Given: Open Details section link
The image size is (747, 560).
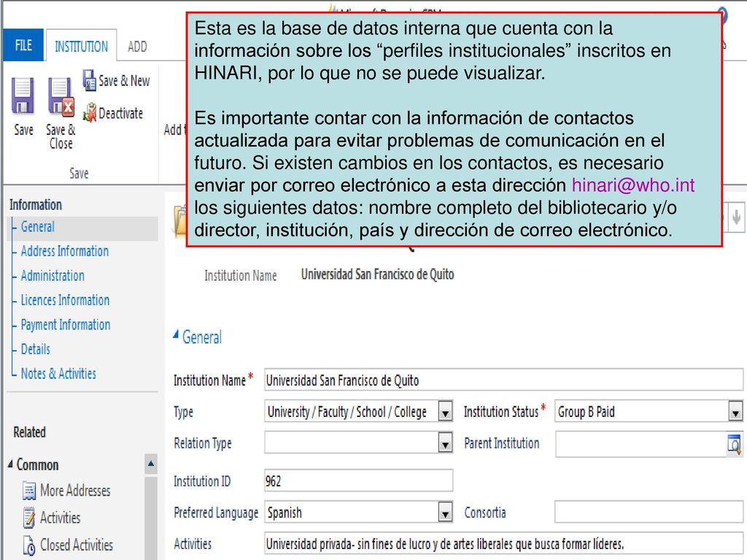Looking at the screenshot, I should (x=35, y=349).
